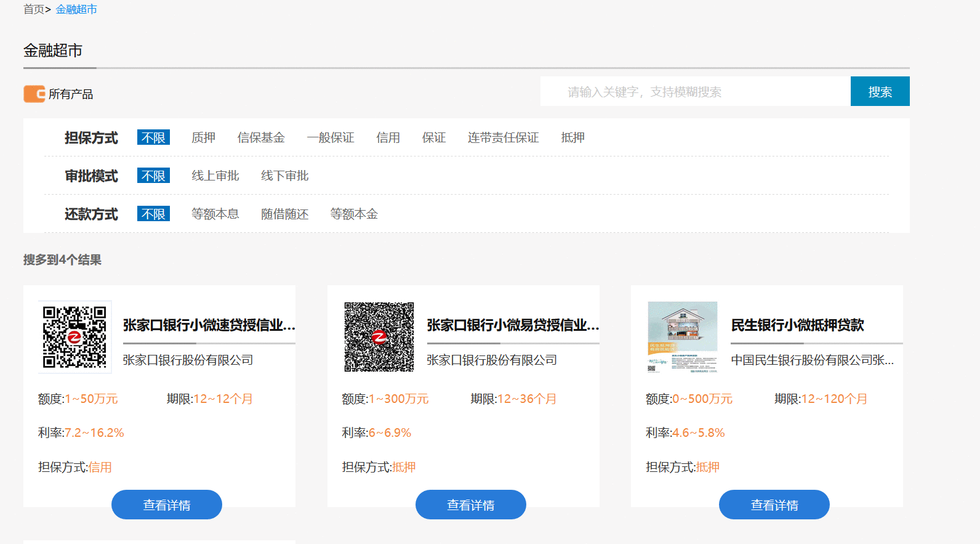Click the orange 所有产品 icon
The height and width of the screenshot is (544, 980).
(34, 94)
